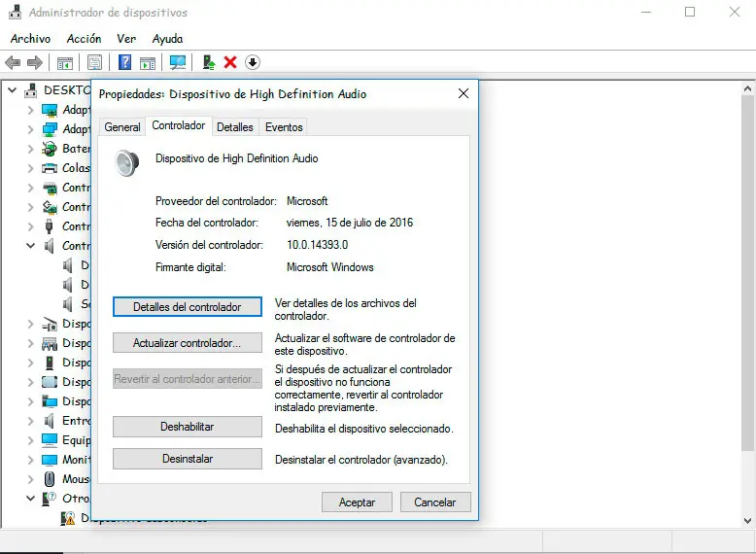Click Detalles del controlador button

pos(188,307)
